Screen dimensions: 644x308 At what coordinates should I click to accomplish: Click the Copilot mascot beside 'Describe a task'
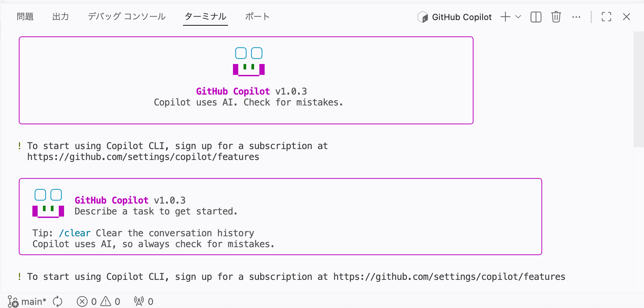click(x=48, y=203)
